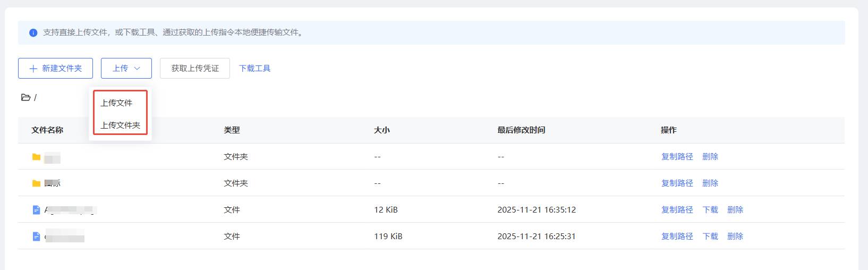Download the 12 KiB file
The image size is (868, 270).
click(710, 210)
